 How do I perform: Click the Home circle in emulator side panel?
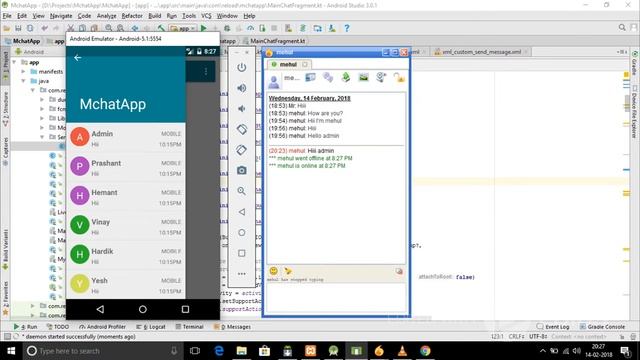(242, 233)
